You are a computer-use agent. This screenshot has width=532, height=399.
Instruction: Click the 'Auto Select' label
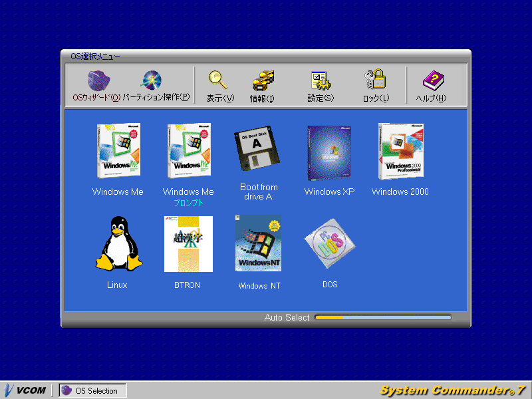coord(287,318)
